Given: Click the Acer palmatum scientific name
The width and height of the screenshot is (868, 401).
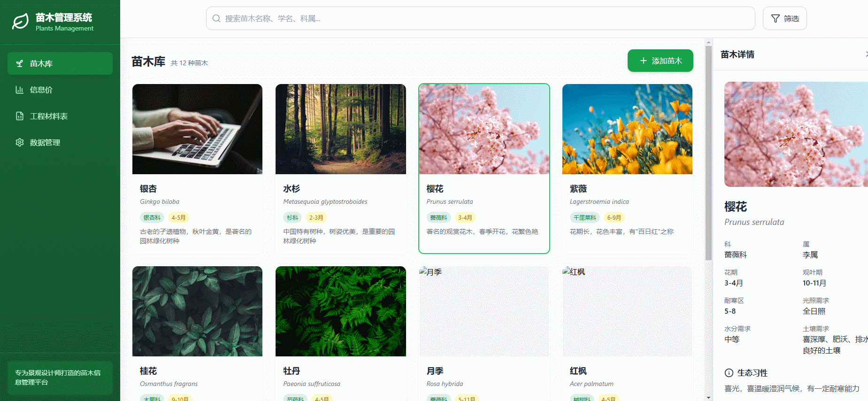Looking at the screenshot, I should (x=591, y=384).
